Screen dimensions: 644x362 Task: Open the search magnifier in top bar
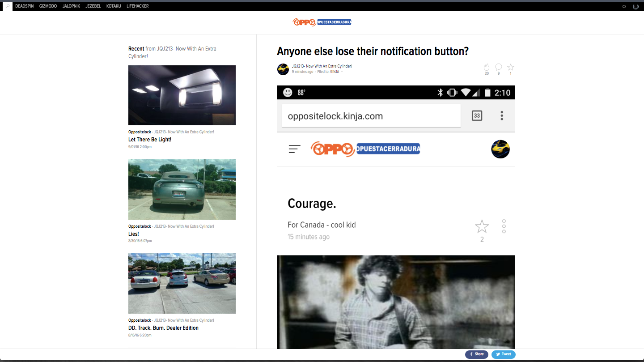coord(7,6)
